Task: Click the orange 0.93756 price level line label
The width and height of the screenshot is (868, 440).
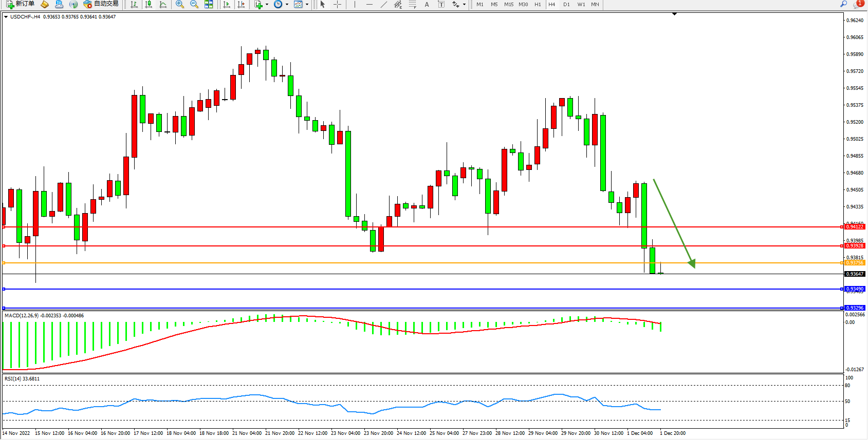Action: (855, 263)
